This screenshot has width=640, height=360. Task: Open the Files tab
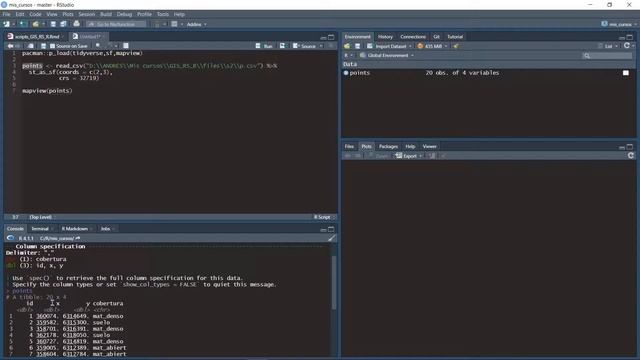[x=349, y=147]
